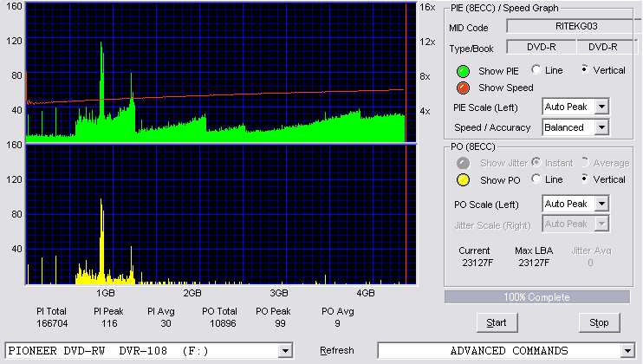This screenshot has width=643, height=364.
Task: Expand the PIONEER DVD-RW drive selector
Action: 285,351
